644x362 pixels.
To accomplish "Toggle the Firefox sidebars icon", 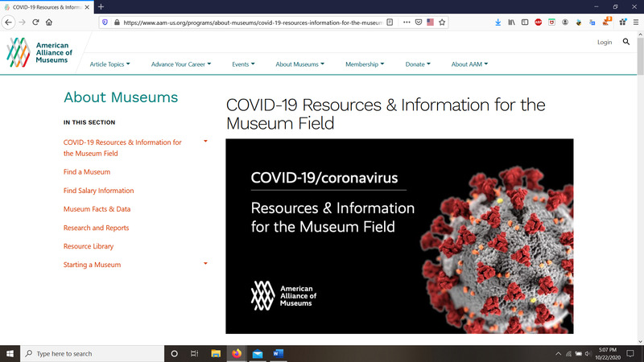I will (x=525, y=23).
